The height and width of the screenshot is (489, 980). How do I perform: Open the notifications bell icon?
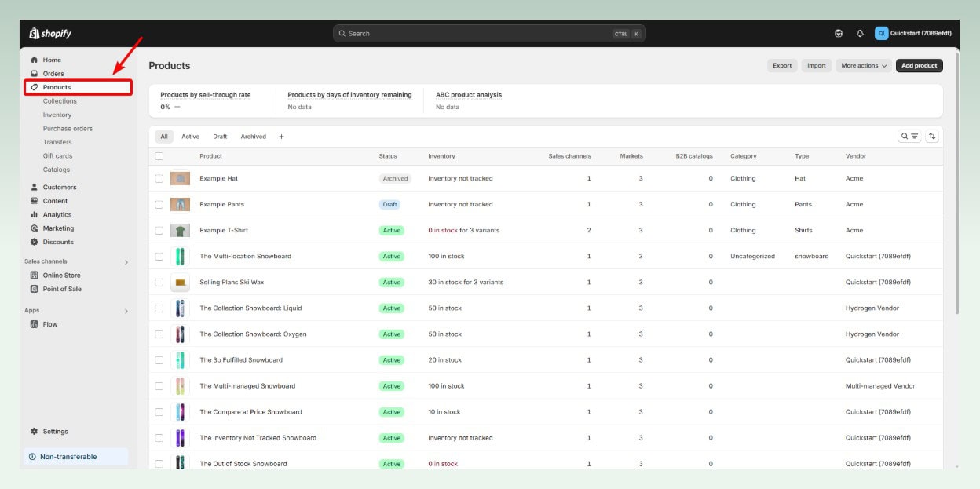860,34
